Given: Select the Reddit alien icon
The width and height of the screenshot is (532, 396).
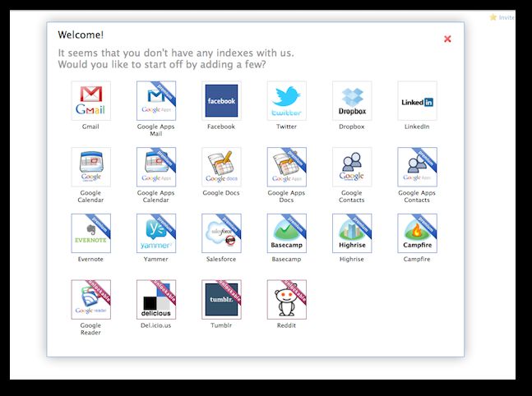Looking at the screenshot, I should (287, 299).
